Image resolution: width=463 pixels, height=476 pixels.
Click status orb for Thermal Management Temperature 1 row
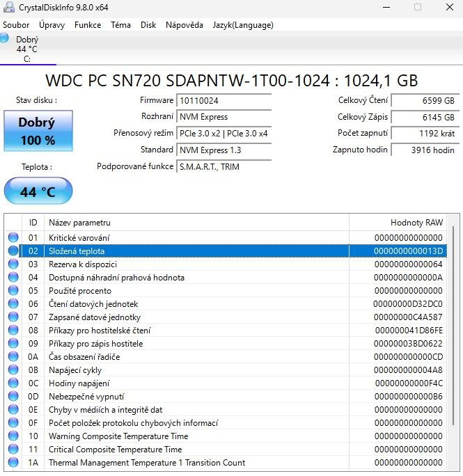(x=13, y=462)
